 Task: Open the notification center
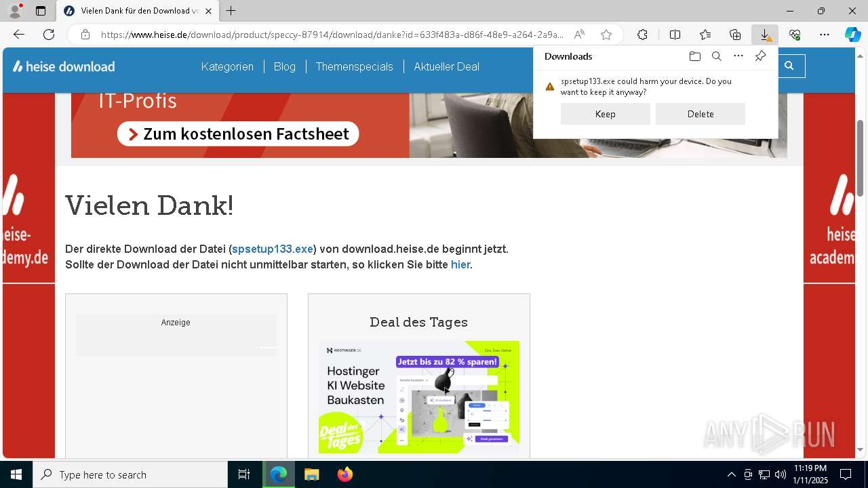point(846,474)
